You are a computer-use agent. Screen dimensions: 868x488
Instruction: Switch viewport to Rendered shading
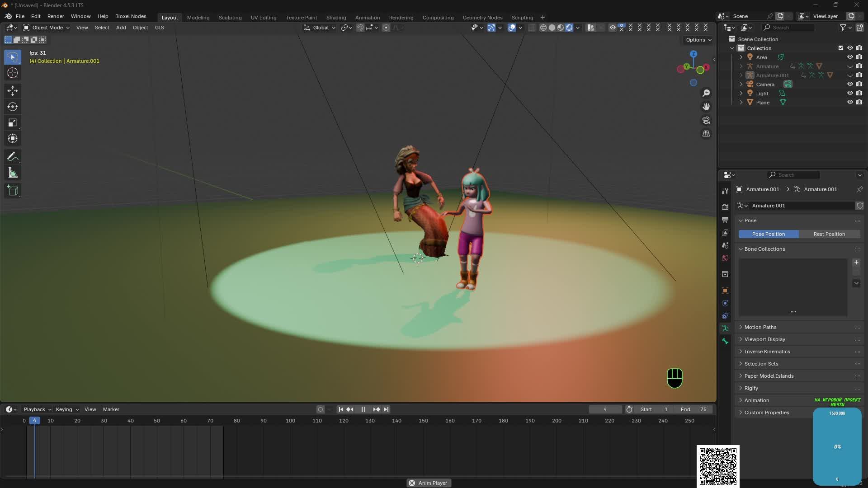[569, 27]
